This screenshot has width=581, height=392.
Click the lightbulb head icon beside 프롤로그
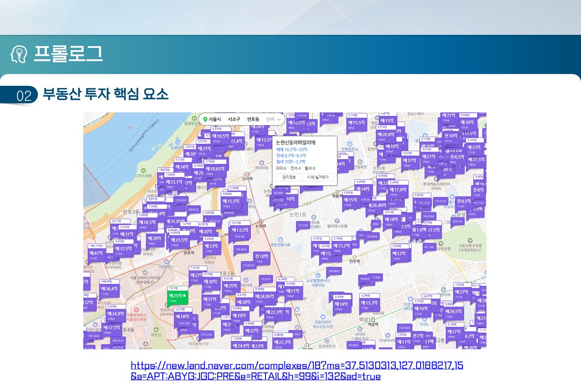click(19, 54)
